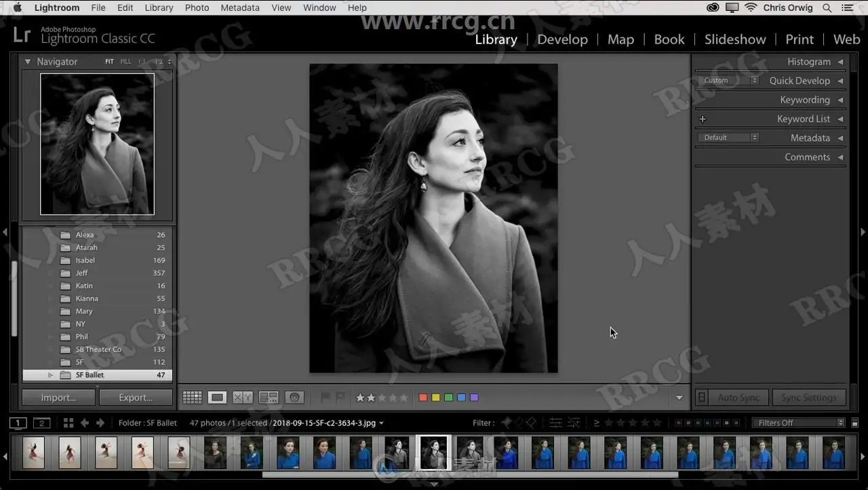This screenshot has height=490, width=868.
Task: Click the Import button
Action: click(58, 398)
